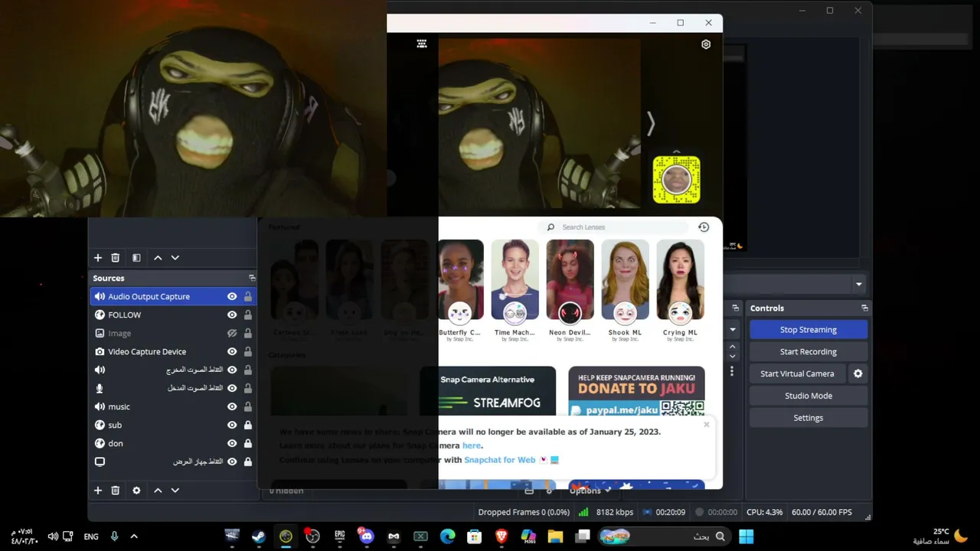
Task: Apply the Neon Devil lens
Action: [570, 290]
